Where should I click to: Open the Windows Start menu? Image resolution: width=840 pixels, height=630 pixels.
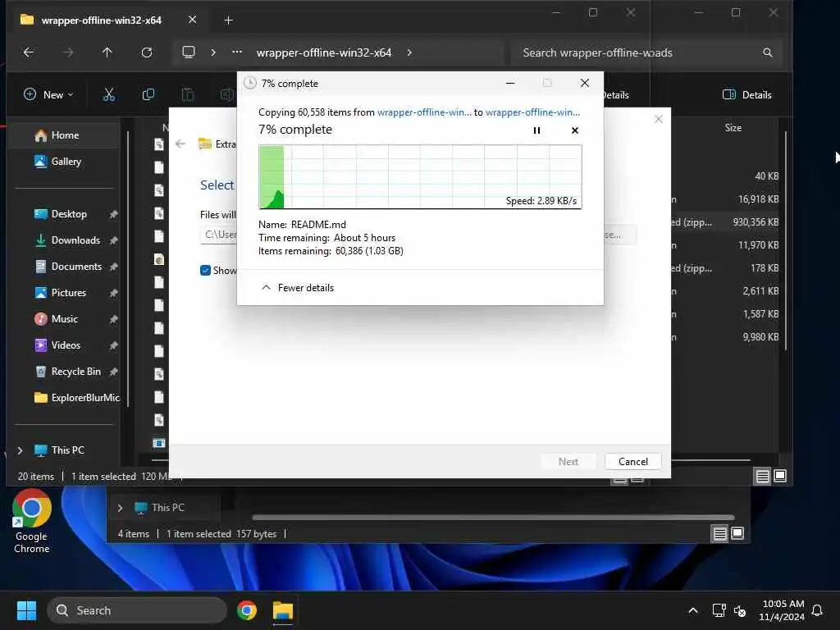pyautogui.click(x=26, y=610)
